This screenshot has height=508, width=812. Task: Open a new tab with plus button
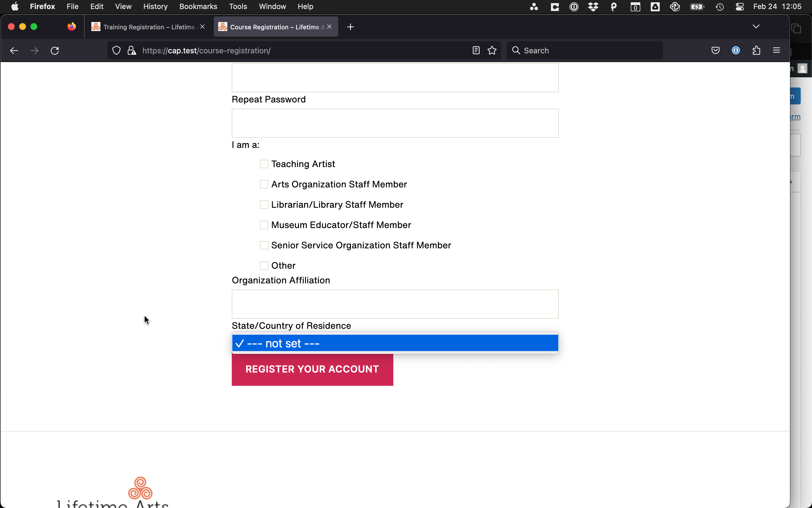click(350, 27)
